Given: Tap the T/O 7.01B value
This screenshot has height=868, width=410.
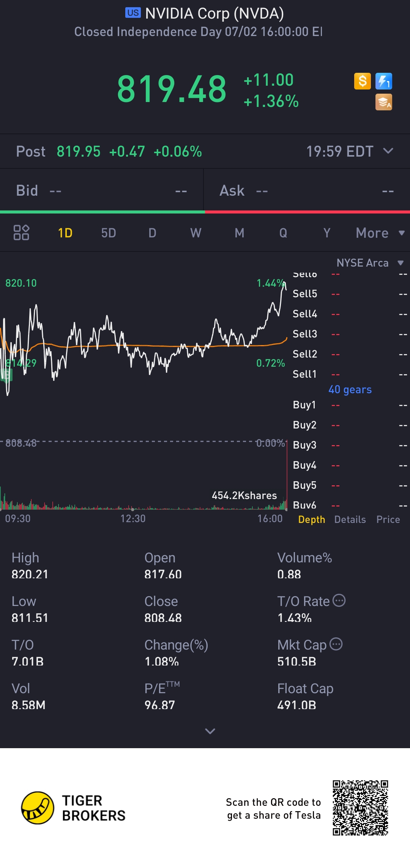Looking at the screenshot, I should click(x=27, y=661).
